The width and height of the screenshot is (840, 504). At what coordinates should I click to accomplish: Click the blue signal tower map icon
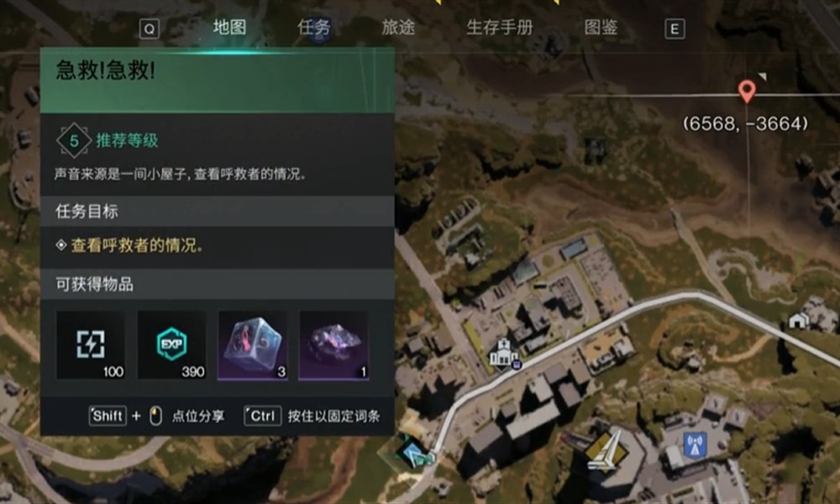(x=695, y=444)
